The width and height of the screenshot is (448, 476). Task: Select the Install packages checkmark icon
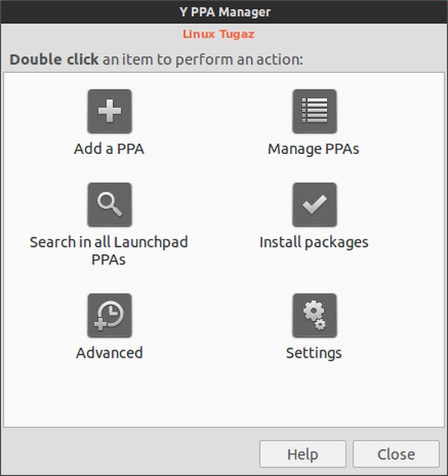coord(314,205)
